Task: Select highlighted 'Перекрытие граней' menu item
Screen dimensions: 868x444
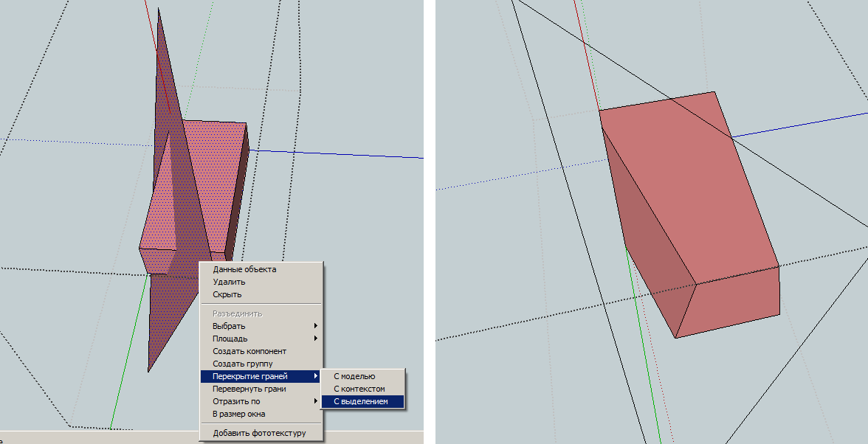Action: tap(249, 376)
